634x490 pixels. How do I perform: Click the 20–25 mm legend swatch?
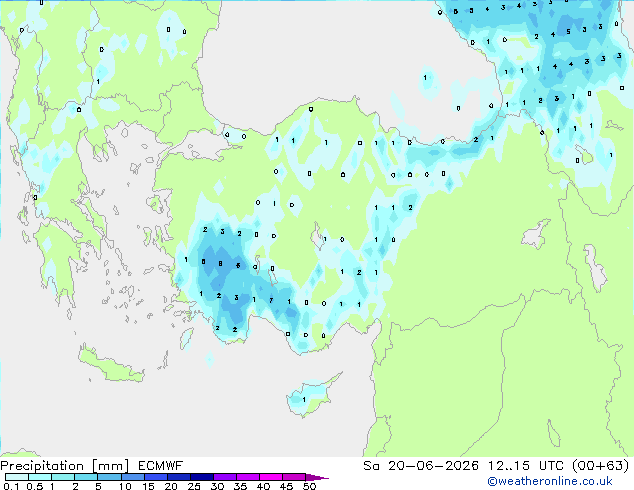pyautogui.click(x=179, y=477)
